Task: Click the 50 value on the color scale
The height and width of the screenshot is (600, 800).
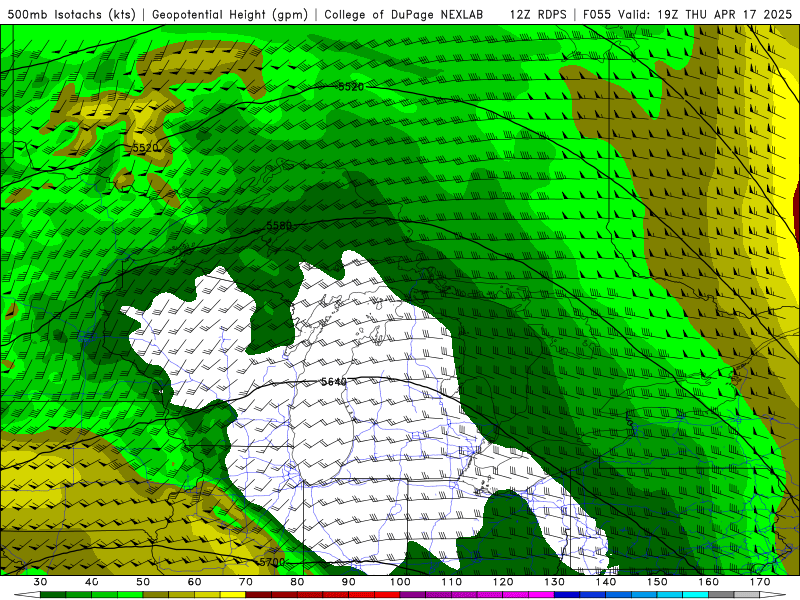Action: tap(143, 582)
